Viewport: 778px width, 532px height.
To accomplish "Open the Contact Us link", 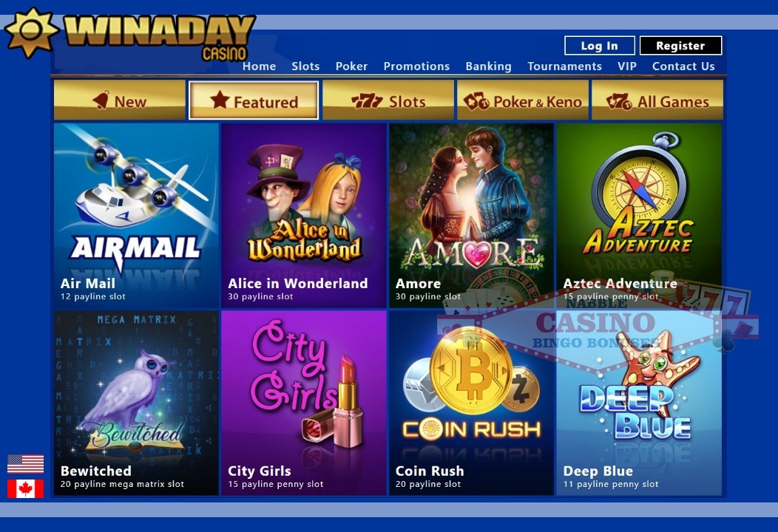I will [x=683, y=66].
